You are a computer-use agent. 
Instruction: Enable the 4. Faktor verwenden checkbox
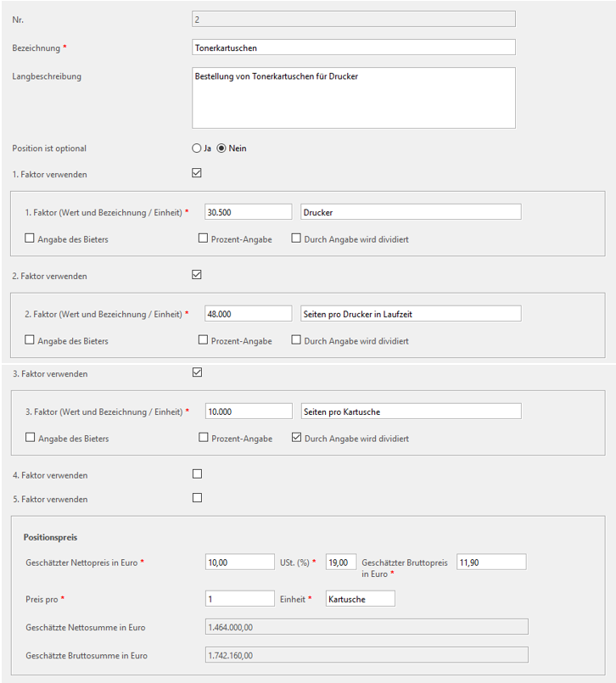(x=198, y=474)
